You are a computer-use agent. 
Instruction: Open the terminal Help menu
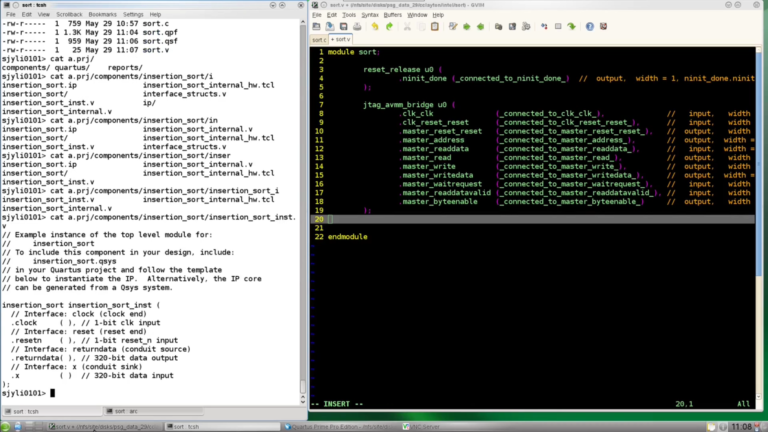coord(155,15)
